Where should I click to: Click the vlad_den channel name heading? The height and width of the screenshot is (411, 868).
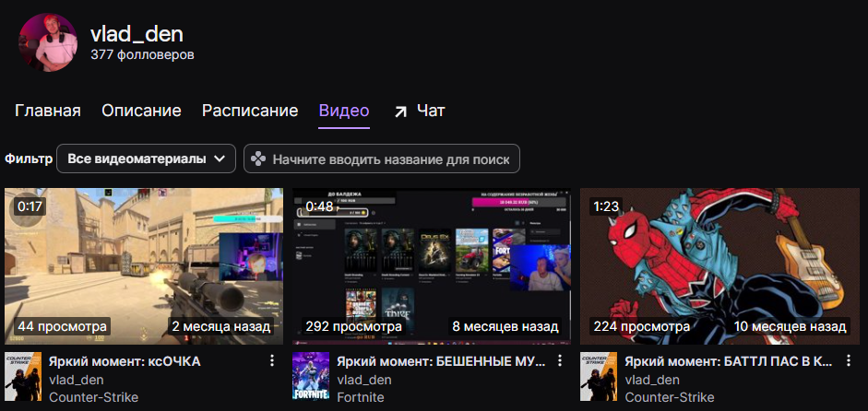click(137, 34)
